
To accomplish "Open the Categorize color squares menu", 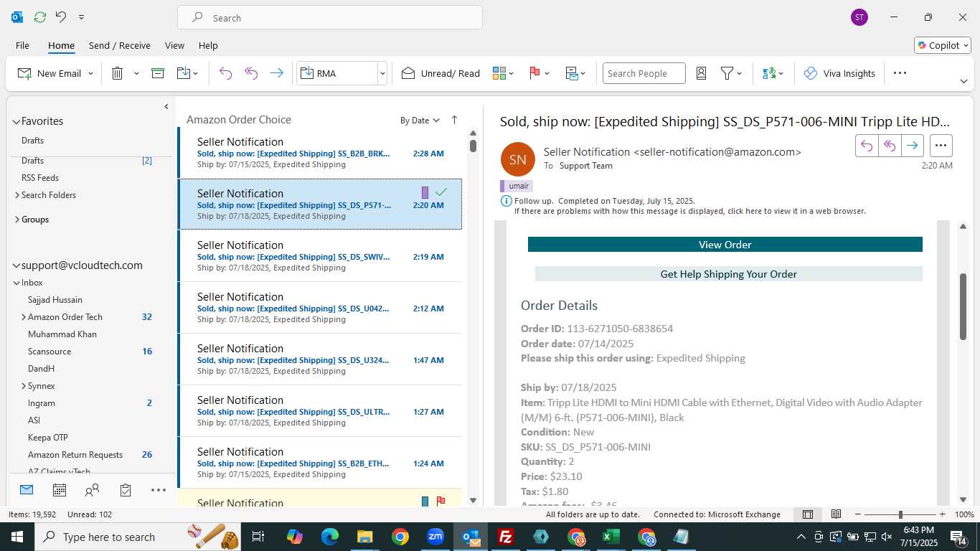I will click(504, 73).
